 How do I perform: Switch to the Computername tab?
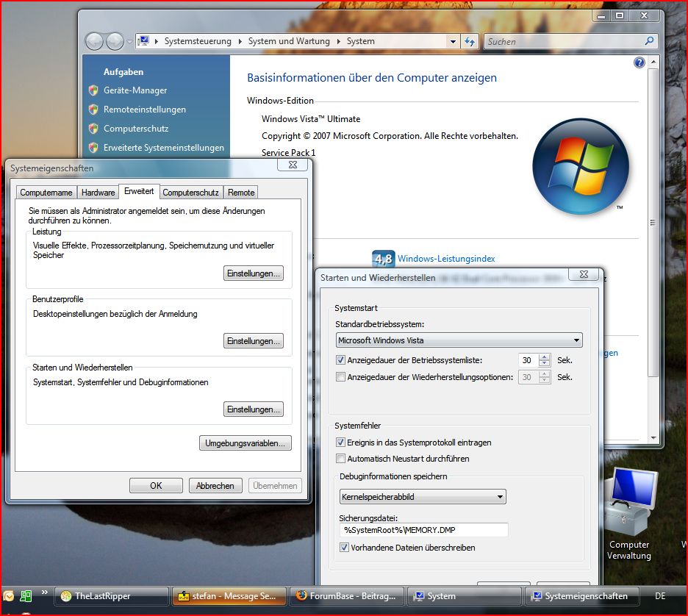click(46, 193)
